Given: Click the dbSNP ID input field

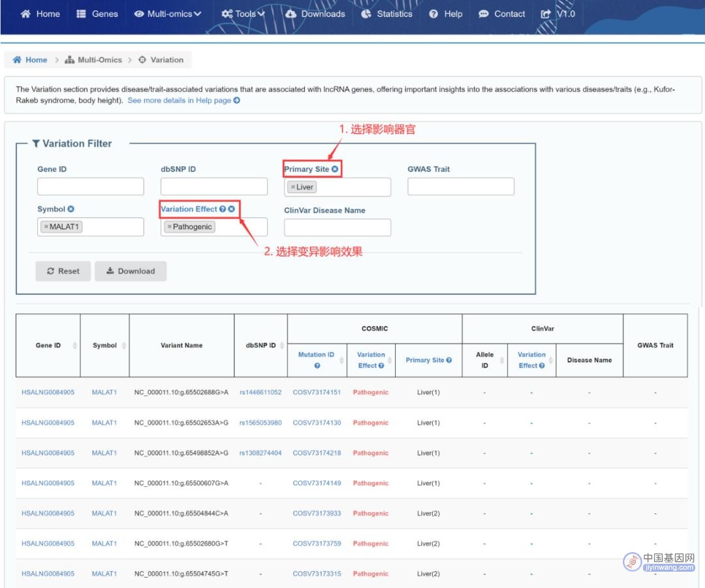Looking at the screenshot, I should click(x=214, y=187).
